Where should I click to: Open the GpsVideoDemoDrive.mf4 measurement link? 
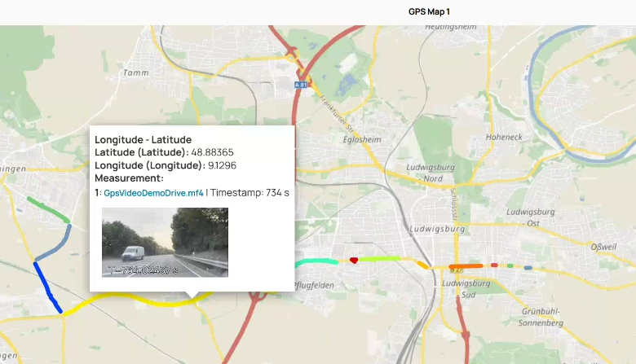point(153,193)
